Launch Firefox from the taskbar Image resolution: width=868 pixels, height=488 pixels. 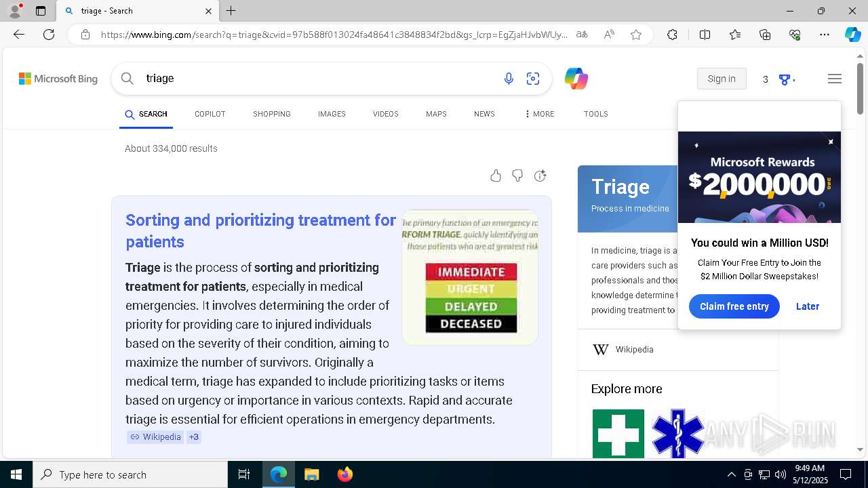(x=344, y=474)
